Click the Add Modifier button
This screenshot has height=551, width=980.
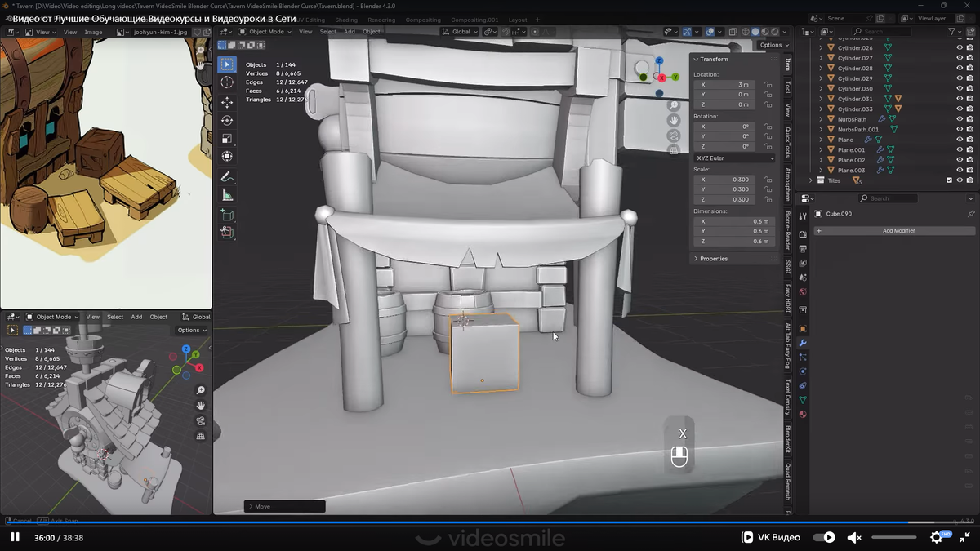click(x=898, y=231)
